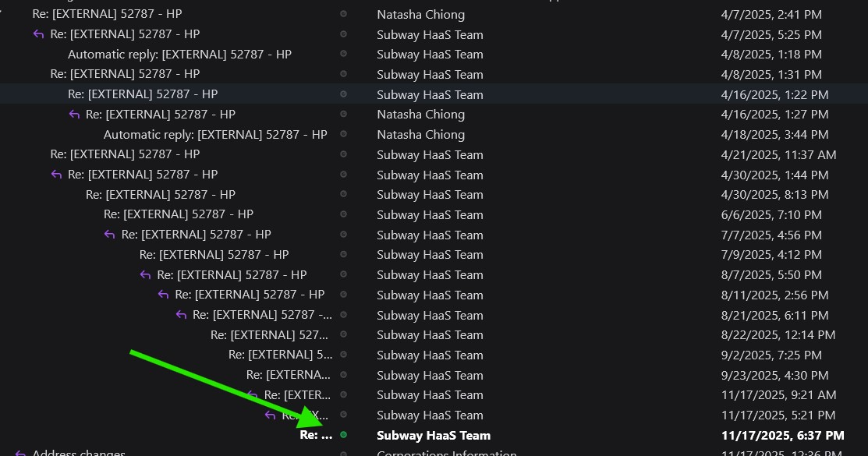Toggle read status dot for 9/2/2025 7:25 PM message
868x456 pixels.
point(343,355)
